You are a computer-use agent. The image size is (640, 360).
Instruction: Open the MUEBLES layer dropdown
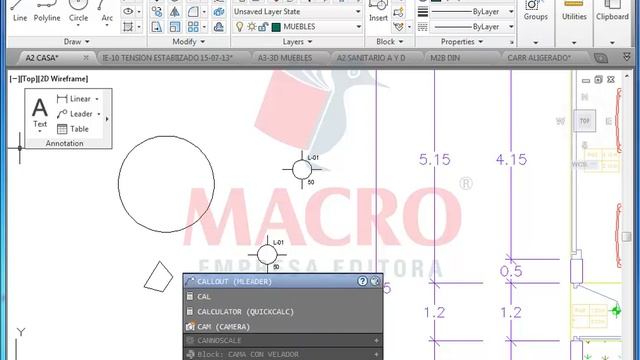coord(358,27)
